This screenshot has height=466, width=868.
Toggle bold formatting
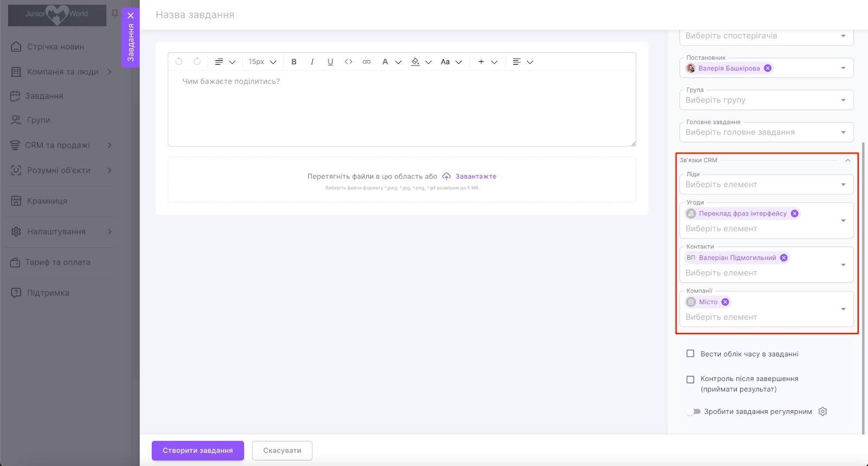coord(294,62)
